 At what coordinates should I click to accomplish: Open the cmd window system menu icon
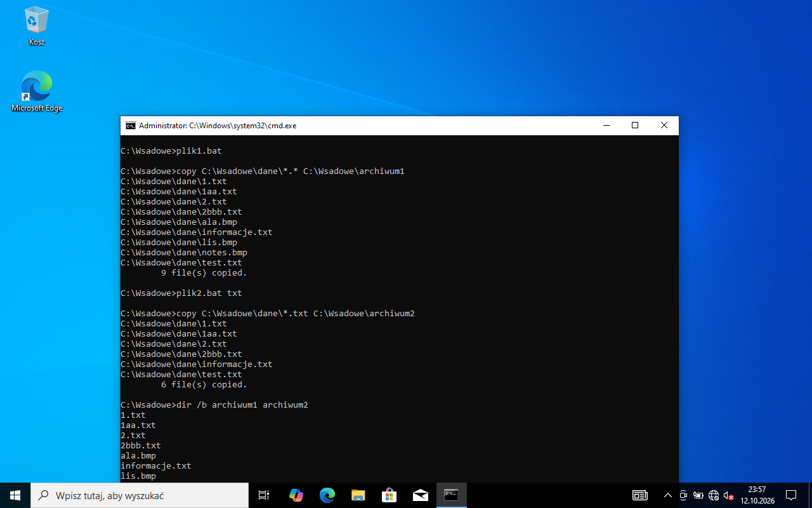coord(130,126)
